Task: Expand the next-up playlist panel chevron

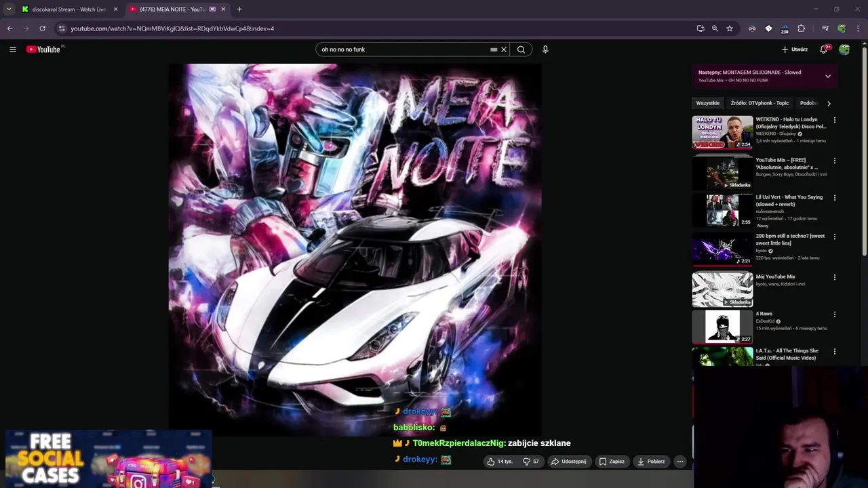Action: (x=828, y=76)
